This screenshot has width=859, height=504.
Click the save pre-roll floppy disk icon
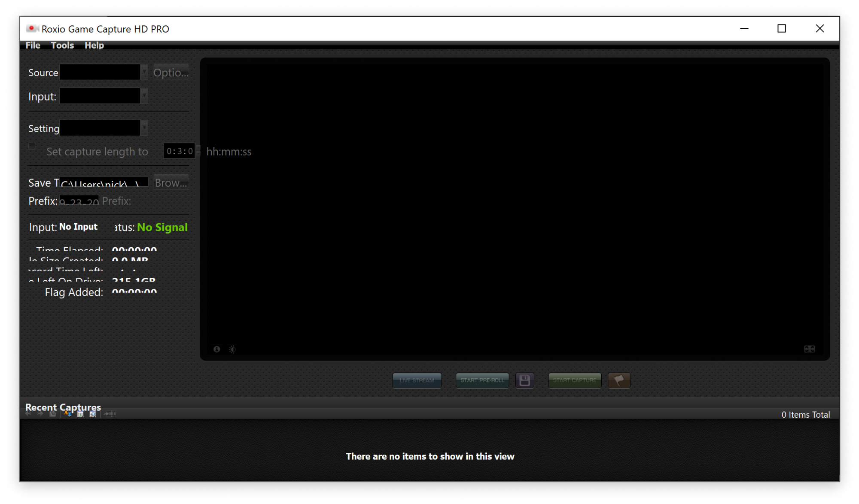tap(525, 380)
